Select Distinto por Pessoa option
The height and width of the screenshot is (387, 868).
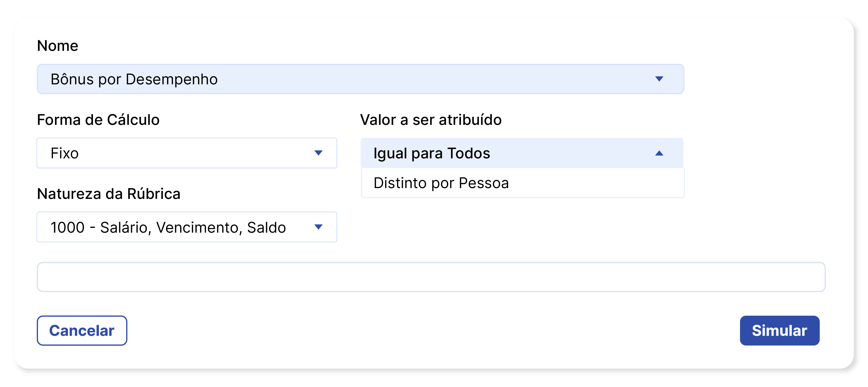coord(441,183)
